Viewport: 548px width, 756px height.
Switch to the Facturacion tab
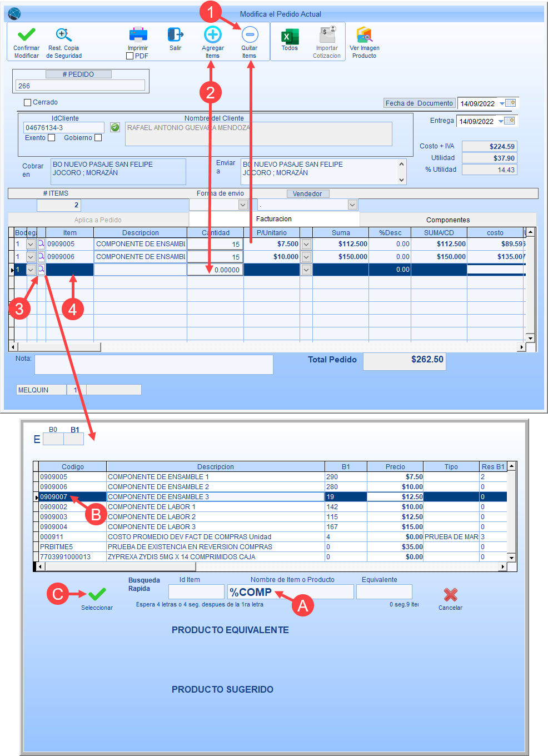coord(274,219)
